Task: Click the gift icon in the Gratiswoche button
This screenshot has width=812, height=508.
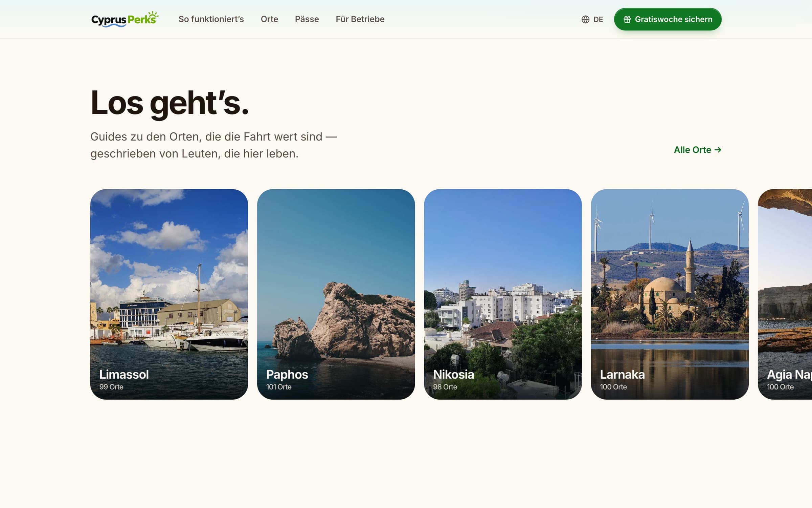Action: (627, 19)
